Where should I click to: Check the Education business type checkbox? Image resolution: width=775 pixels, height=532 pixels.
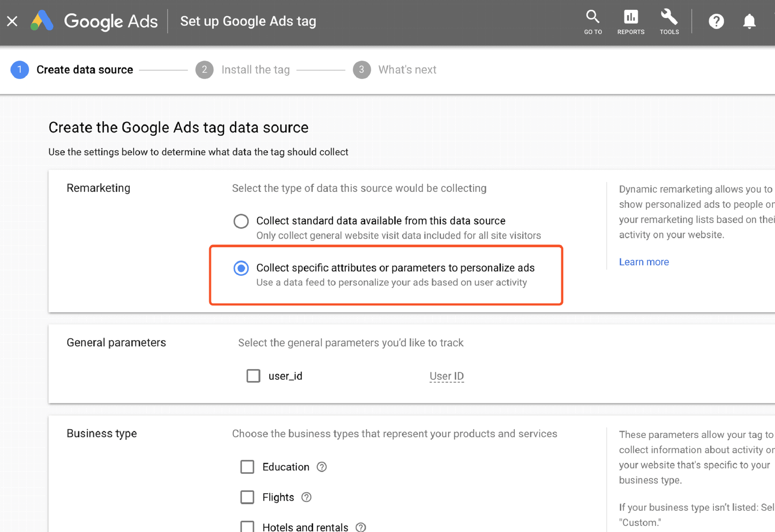click(247, 466)
